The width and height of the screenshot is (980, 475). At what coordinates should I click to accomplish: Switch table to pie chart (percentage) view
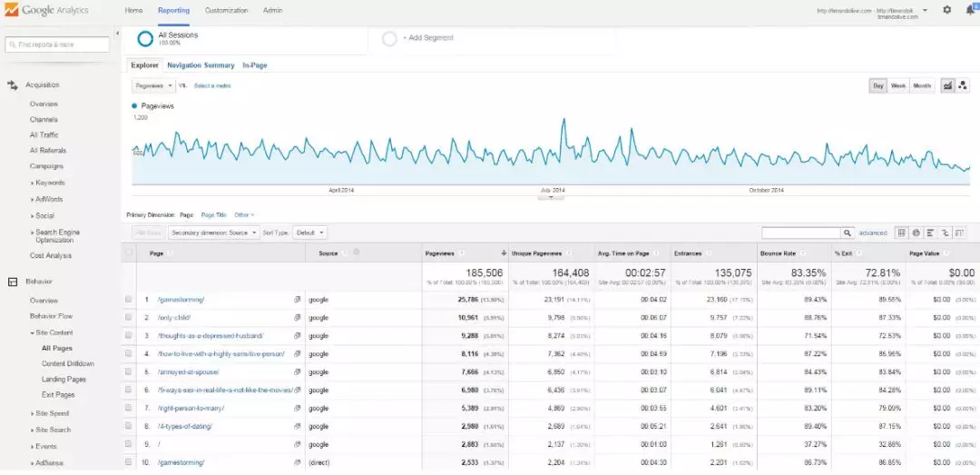[916, 233]
